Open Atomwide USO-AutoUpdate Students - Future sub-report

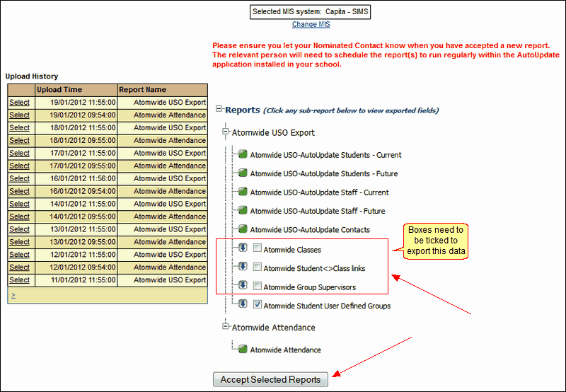pos(324,173)
